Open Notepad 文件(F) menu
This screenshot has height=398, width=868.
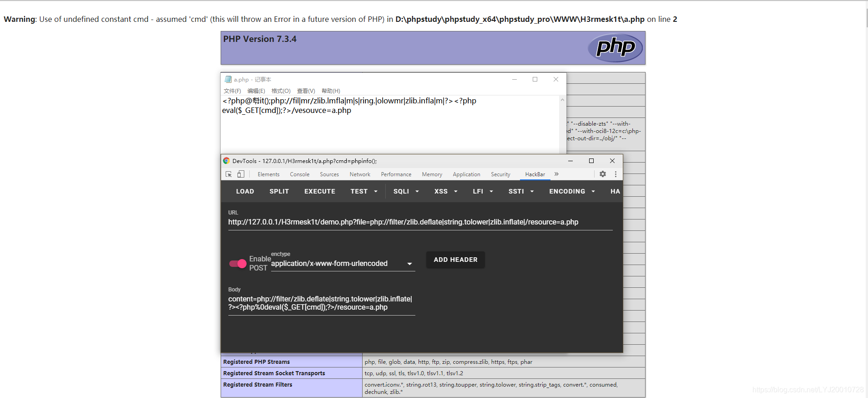[x=232, y=91]
